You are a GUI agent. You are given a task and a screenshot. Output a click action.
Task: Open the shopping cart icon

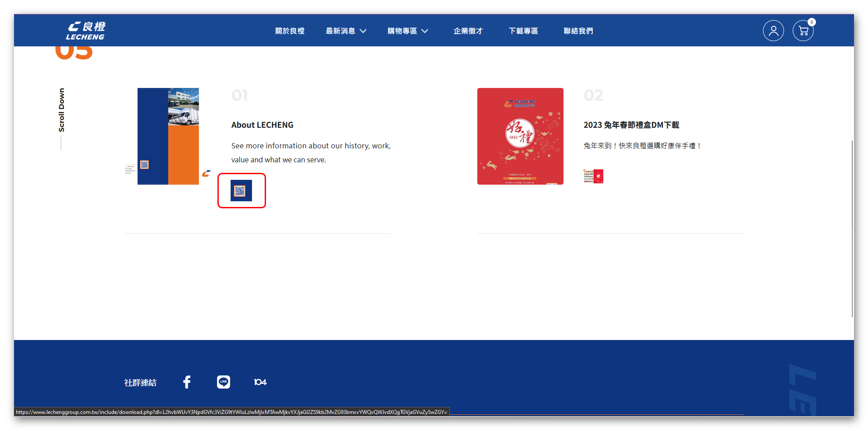click(x=803, y=31)
